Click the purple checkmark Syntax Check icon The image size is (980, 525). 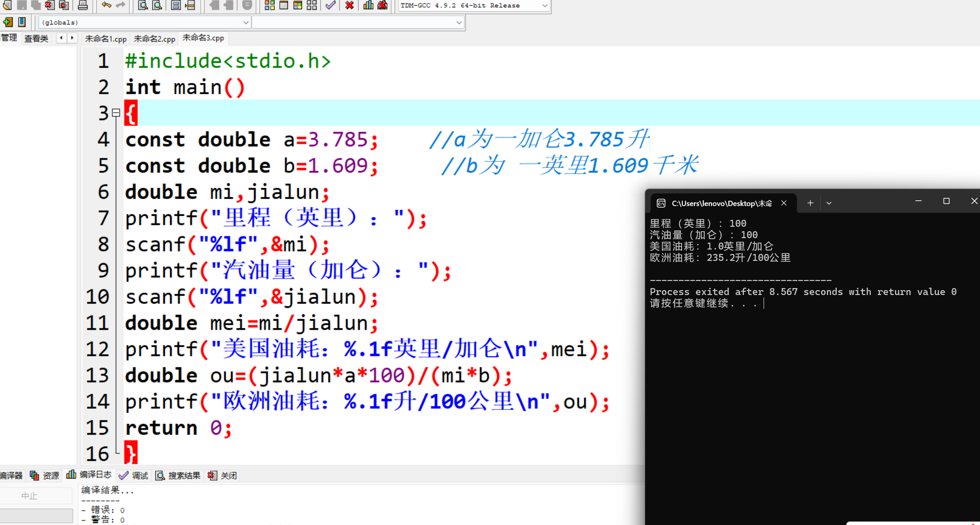point(330,5)
